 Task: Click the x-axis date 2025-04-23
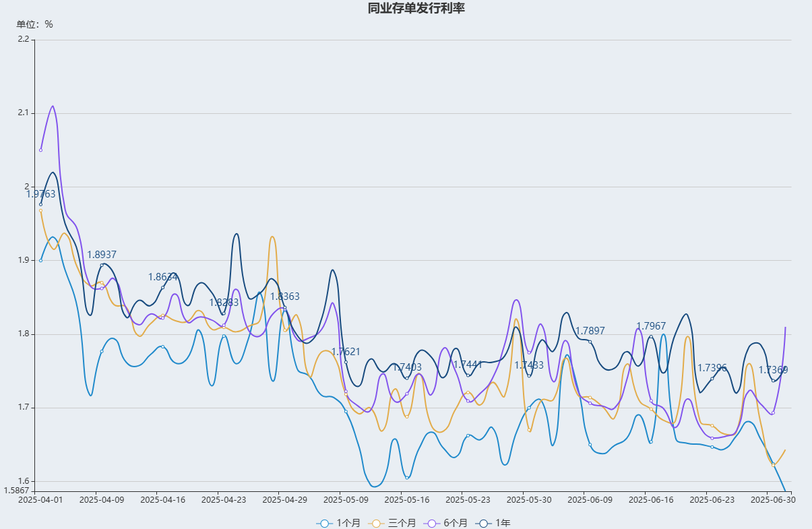tap(224, 500)
